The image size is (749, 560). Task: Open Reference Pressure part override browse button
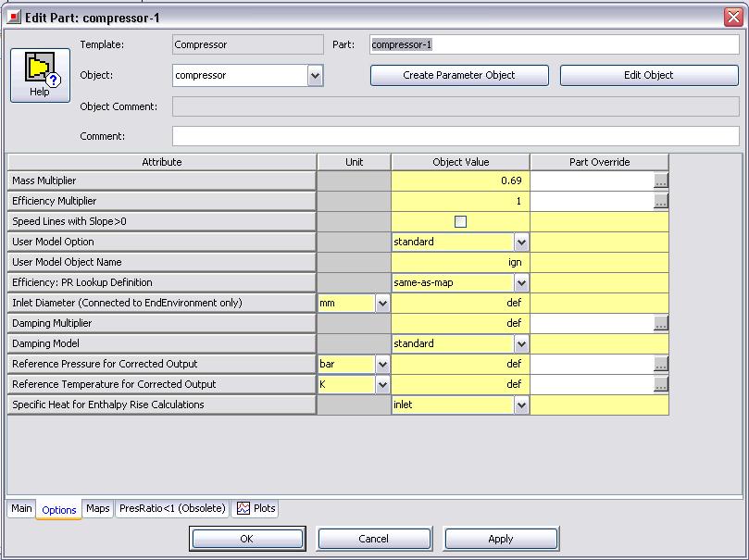coord(661,364)
